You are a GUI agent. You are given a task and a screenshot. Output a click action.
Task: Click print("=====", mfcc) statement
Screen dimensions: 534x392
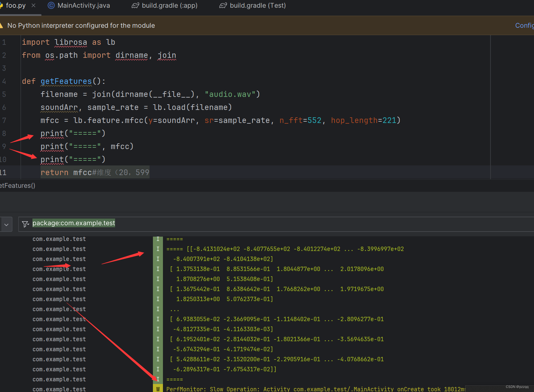pos(87,146)
